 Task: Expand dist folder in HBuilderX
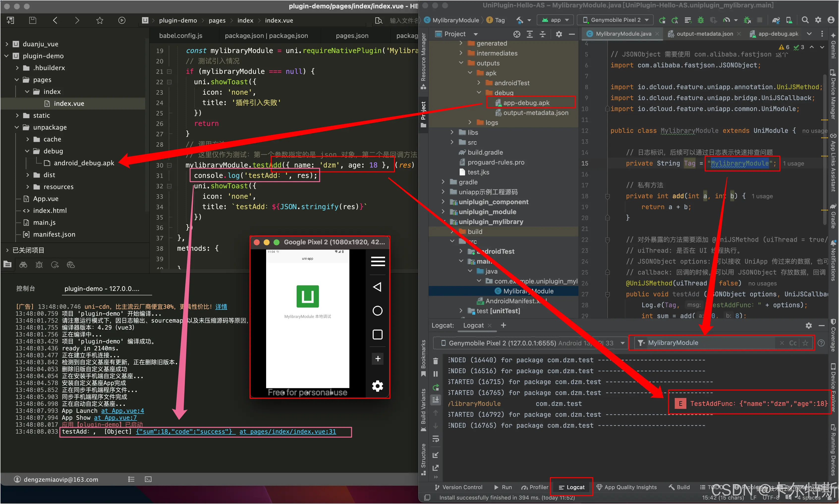tap(28, 175)
